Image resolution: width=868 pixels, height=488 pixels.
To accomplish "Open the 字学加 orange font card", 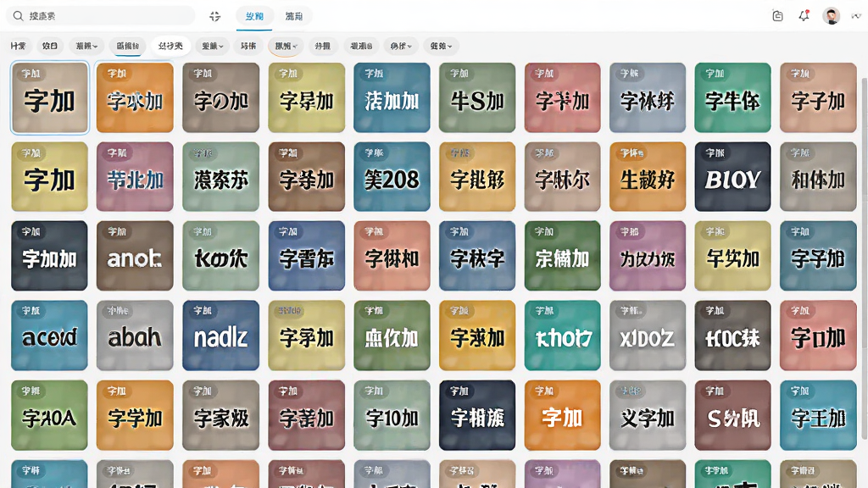I will [x=135, y=415].
